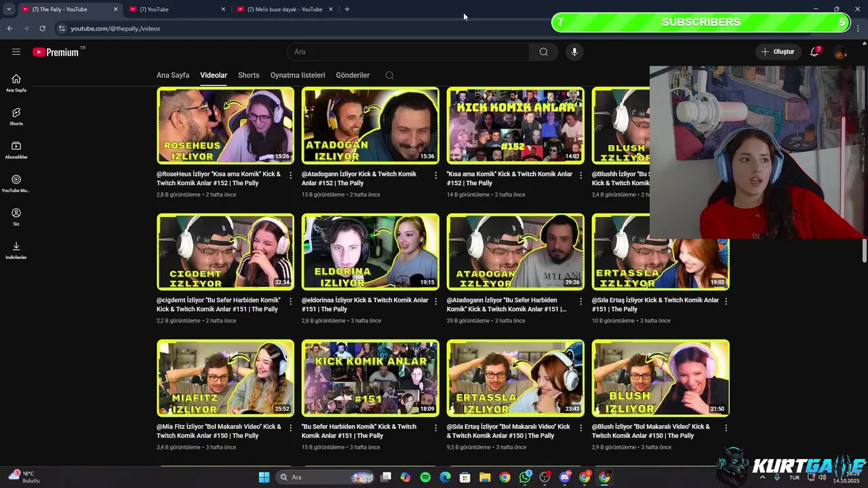Screen dimensions: 868x488
Task: View site information next to the URL
Action: pyautogui.click(x=62, y=28)
